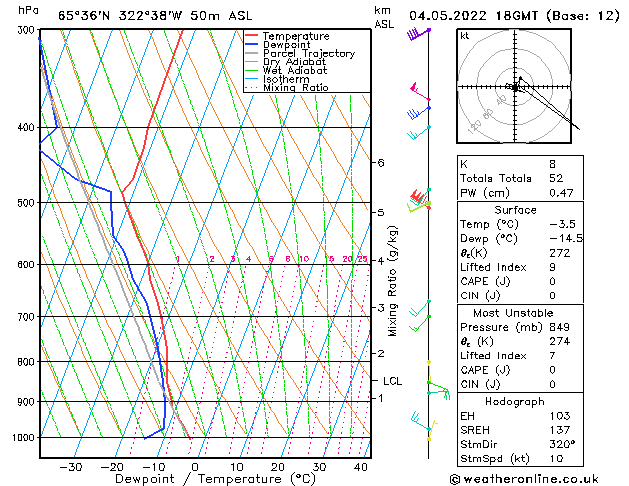Select the blue Dewpoint legend line
The image size is (629, 486).
point(252,45)
